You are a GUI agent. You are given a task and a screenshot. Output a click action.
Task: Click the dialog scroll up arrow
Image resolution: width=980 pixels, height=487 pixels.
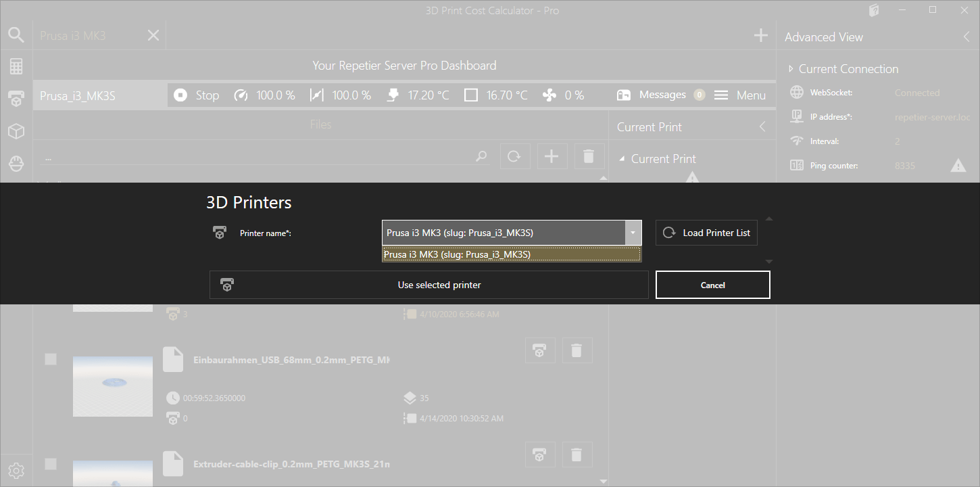click(768, 219)
